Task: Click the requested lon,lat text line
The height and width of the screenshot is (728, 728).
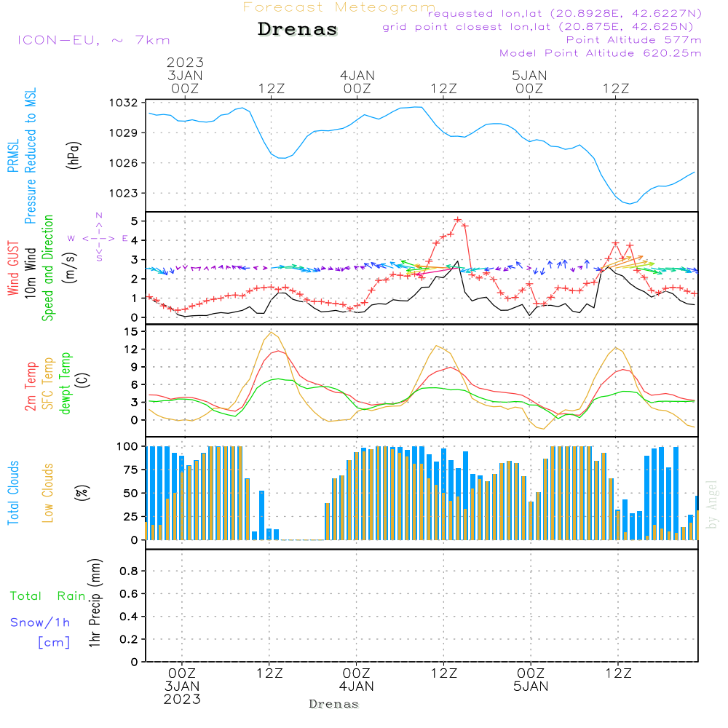Action: 565,13
